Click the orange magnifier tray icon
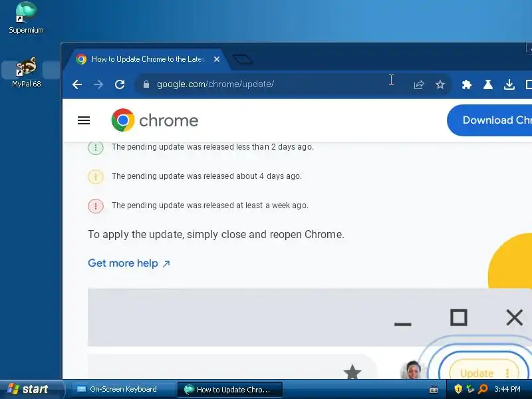The image size is (532, 399). (483, 389)
